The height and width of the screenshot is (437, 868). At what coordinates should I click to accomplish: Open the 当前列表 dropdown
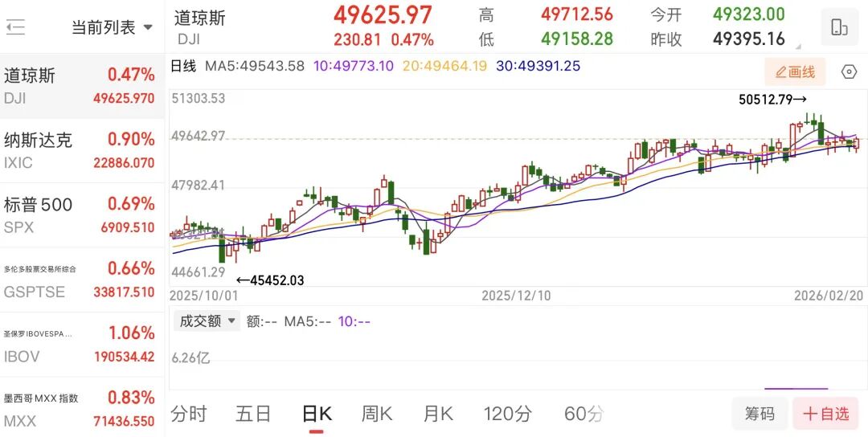(112, 28)
